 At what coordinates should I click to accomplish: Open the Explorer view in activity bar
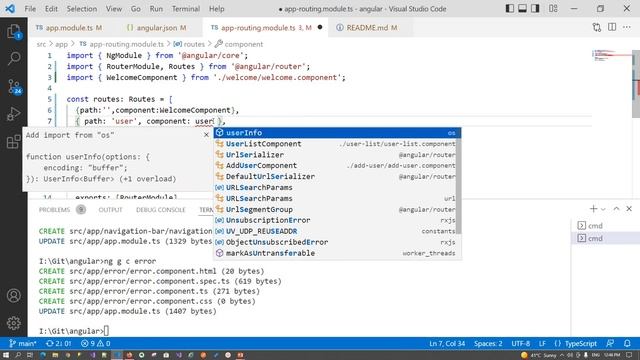[x=13, y=31]
